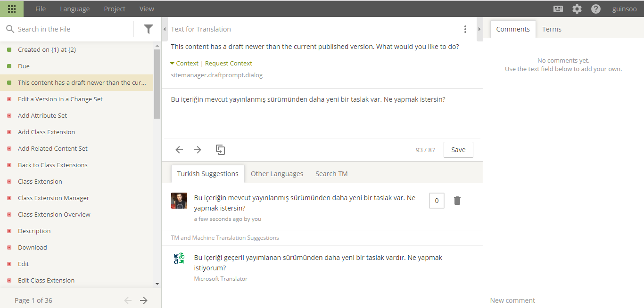This screenshot has height=308, width=644.
Task: Open keyboard shortcuts icon
Action: point(558,8)
